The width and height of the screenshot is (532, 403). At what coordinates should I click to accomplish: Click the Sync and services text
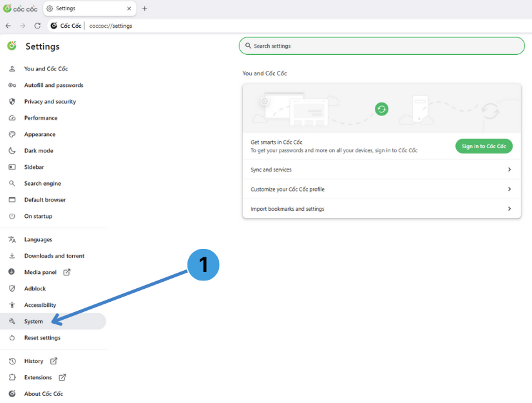click(x=271, y=170)
